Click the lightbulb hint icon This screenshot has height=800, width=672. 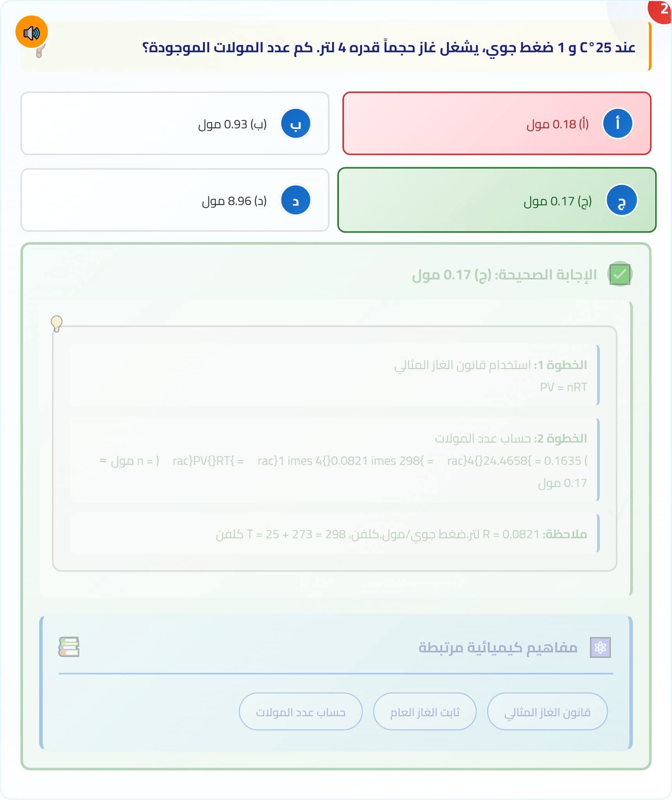(57, 323)
